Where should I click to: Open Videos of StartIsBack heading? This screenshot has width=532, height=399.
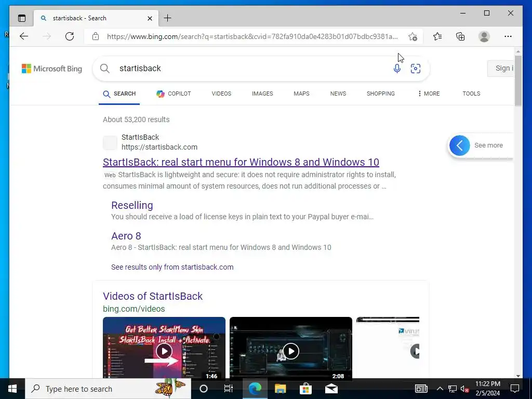click(153, 296)
